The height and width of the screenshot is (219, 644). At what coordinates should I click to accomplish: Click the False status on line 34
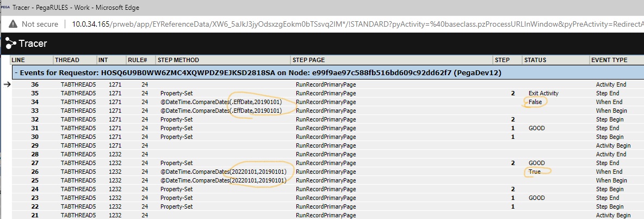click(x=536, y=102)
